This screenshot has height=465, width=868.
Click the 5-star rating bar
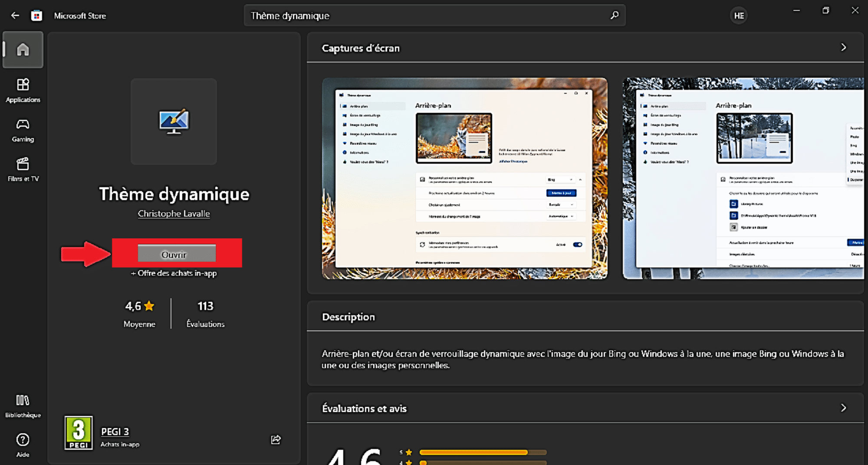[x=483, y=452]
